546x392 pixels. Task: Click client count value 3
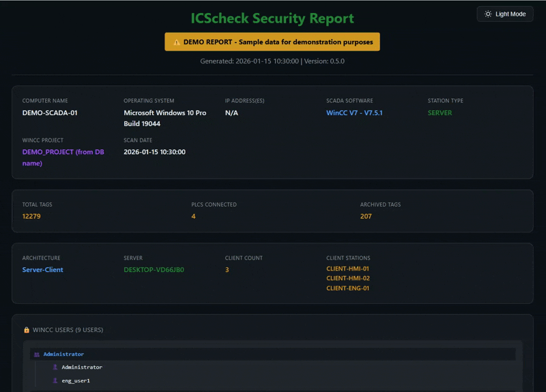pyautogui.click(x=227, y=269)
